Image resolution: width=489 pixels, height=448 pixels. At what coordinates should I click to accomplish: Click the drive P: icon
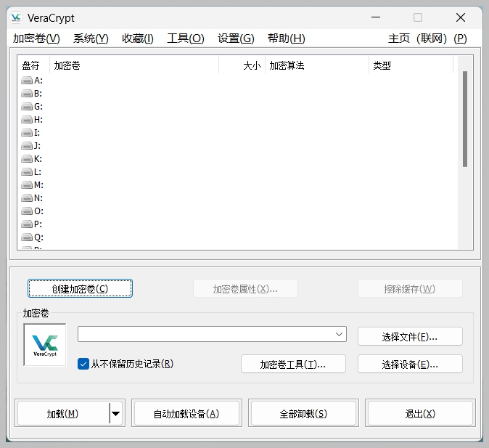27,224
